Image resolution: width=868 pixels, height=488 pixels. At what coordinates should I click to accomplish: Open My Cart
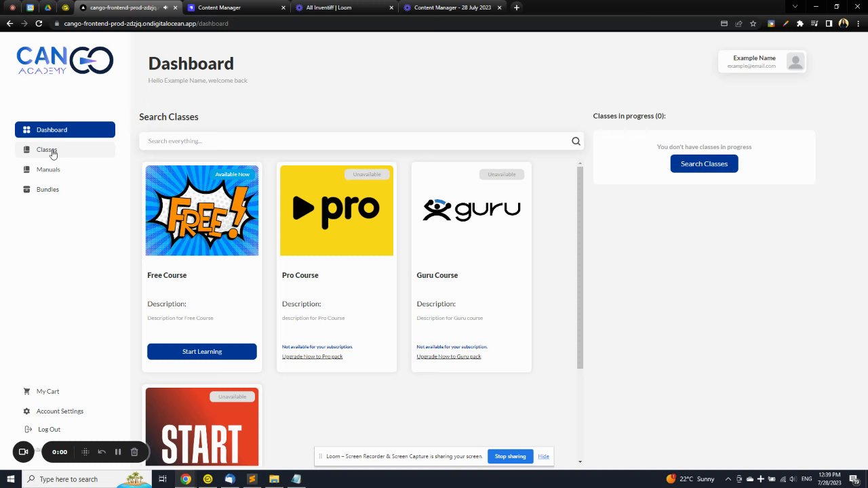click(x=47, y=391)
